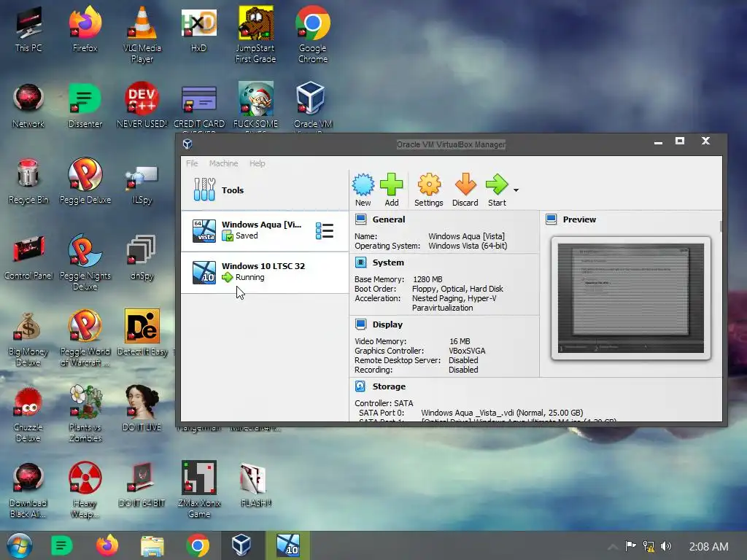Open Detect It Easy desktop icon
This screenshot has height=560, width=747.
(142, 333)
